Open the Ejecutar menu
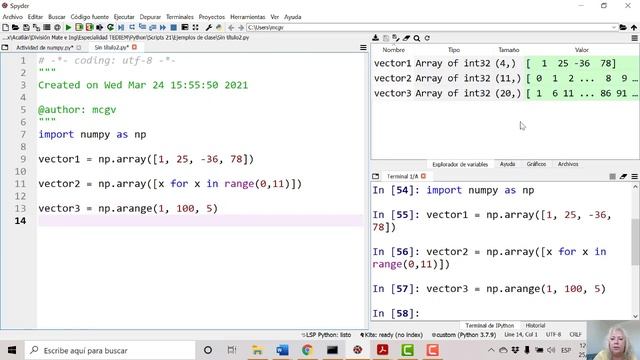 coord(124,17)
